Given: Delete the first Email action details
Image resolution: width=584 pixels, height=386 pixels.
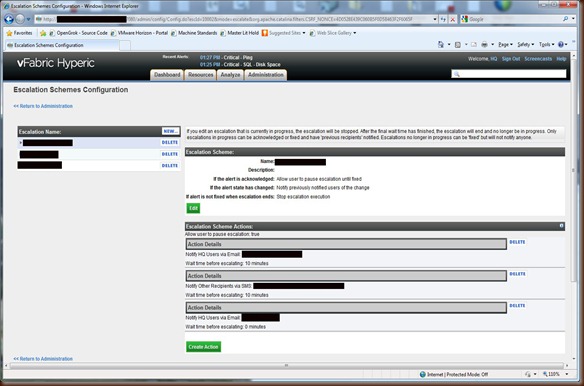Looking at the screenshot, I should pos(517,242).
